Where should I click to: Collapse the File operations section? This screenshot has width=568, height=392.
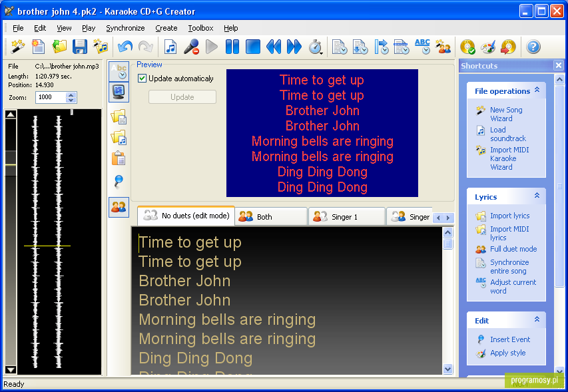coord(537,90)
